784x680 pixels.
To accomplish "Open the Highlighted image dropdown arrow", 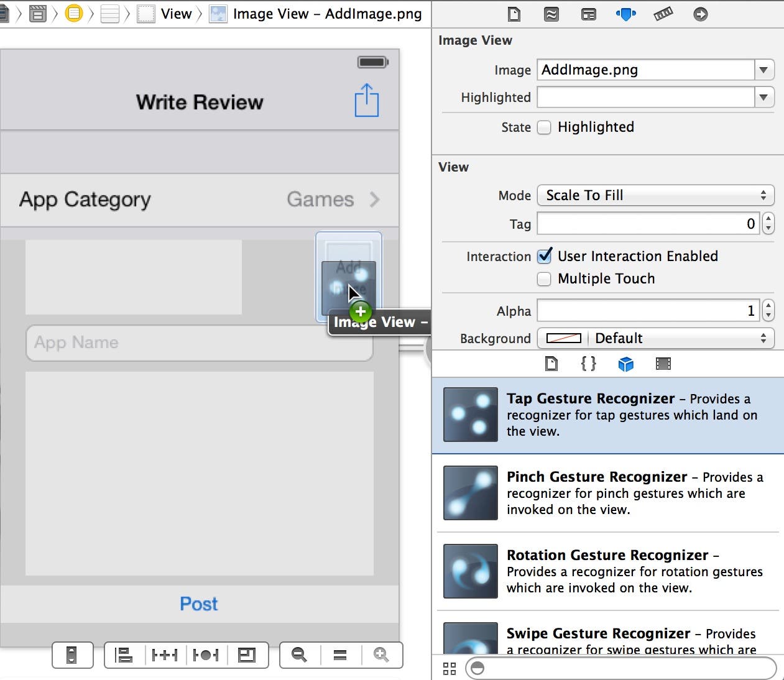I will pos(764,97).
